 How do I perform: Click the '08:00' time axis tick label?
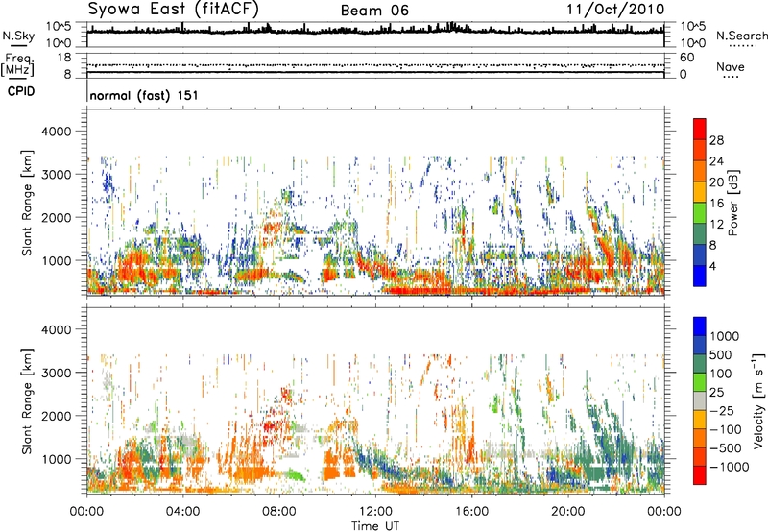(x=279, y=512)
